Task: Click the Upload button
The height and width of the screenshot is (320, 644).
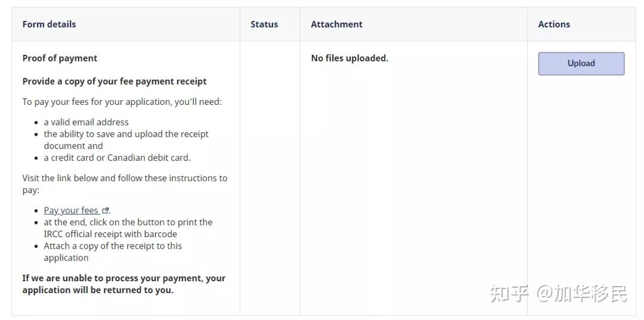Action: click(x=581, y=63)
